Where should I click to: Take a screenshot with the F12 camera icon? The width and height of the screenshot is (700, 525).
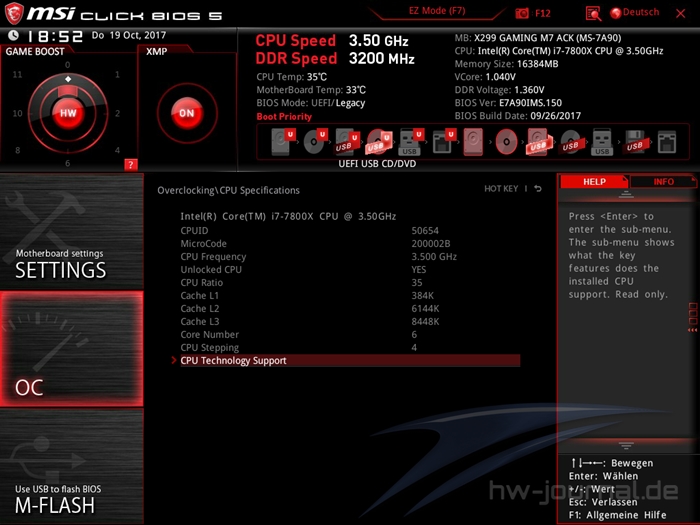tap(522, 13)
